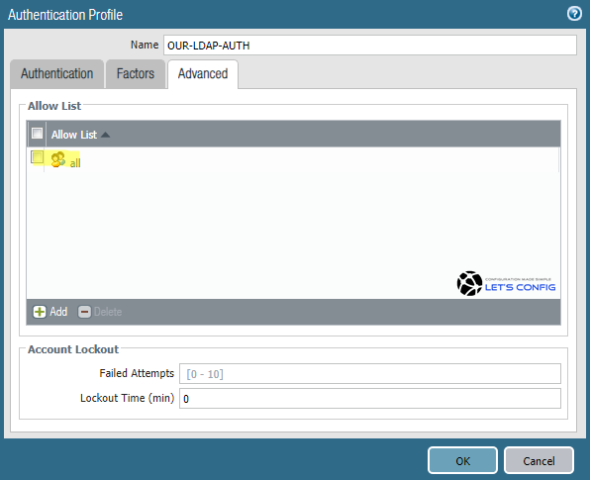Dismiss dialog with the Cancel button

pyautogui.click(x=539, y=460)
